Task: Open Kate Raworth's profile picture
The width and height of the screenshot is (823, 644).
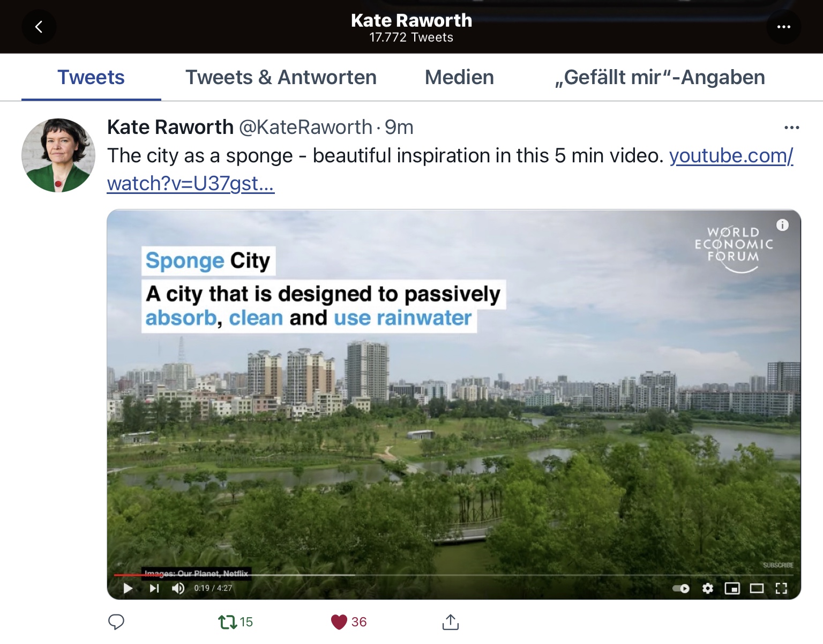Action: [58, 155]
